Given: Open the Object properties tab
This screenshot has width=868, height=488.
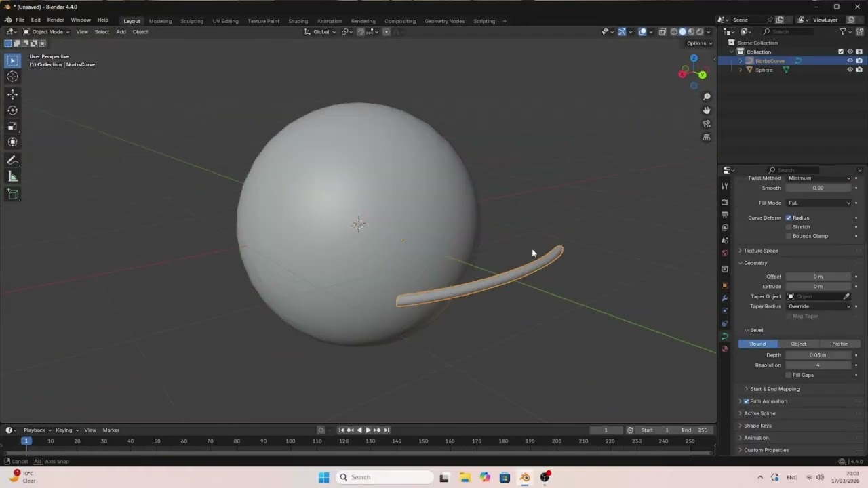Looking at the screenshot, I should [725, 285].
